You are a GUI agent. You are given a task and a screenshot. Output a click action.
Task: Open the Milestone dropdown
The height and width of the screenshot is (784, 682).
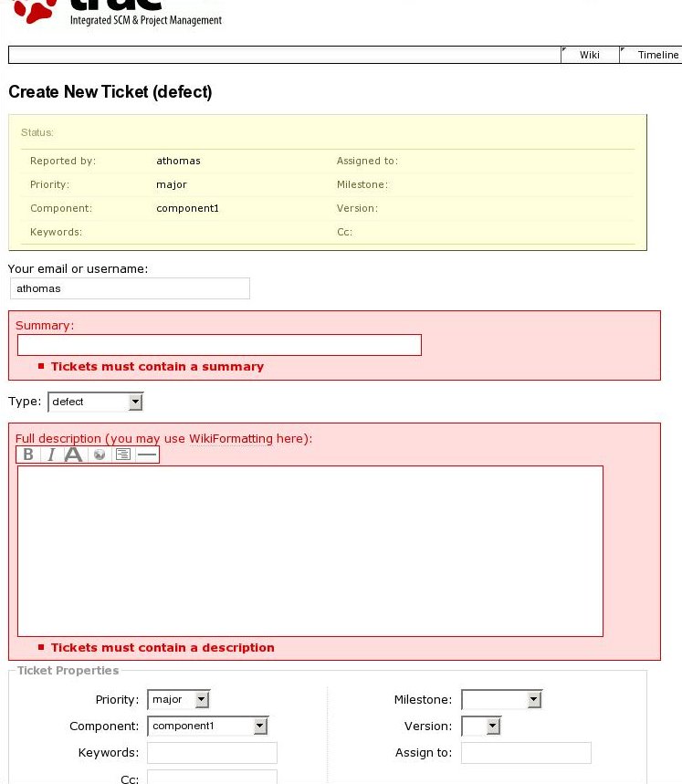click(x=501, y=700)
